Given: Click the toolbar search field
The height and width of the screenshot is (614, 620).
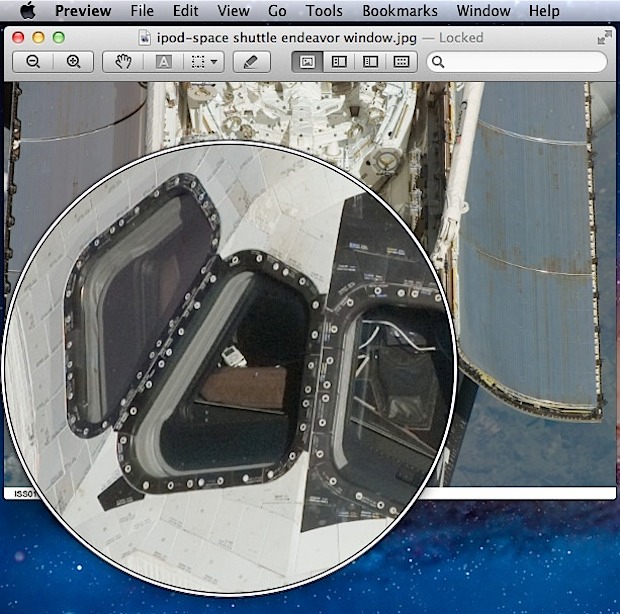Looking at the screenshot, I should (x=517, y=62).
